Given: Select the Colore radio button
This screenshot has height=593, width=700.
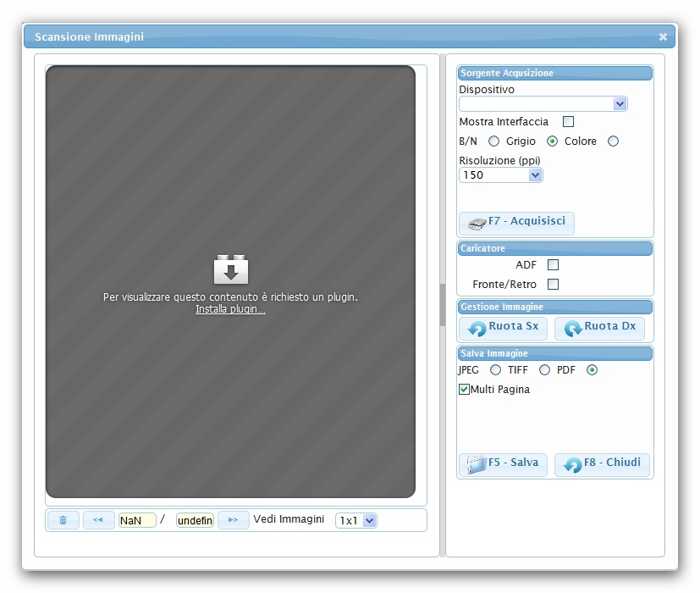Looking at the screenshot, I should (614, 141).
